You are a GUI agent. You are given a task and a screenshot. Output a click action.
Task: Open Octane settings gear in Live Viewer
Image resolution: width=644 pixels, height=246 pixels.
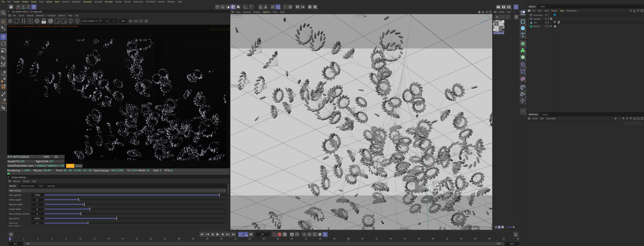point(37,21)
